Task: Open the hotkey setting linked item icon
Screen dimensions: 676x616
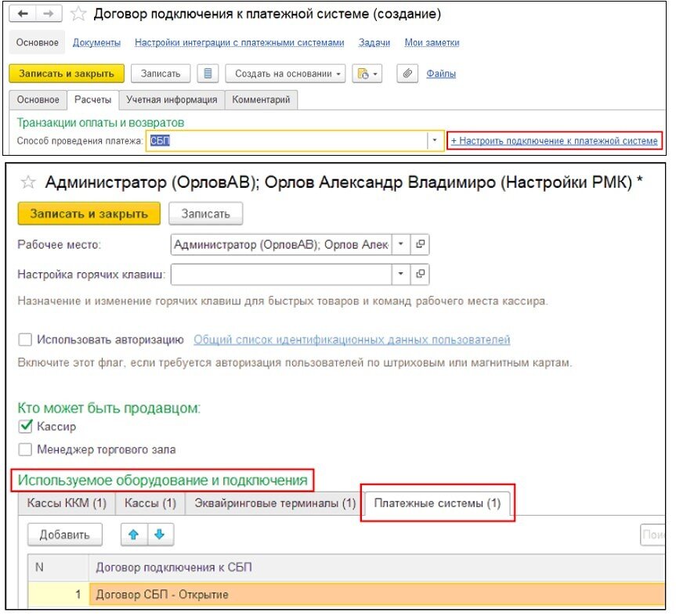Action: (x=420, y=273)
